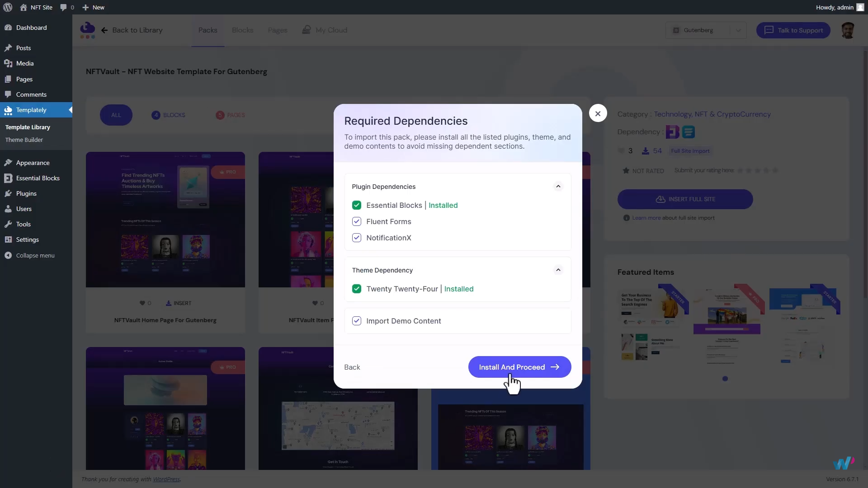The height and width of the screenshot is (488, 868).
Task: Click the Essential Blocks dependency icon
Action: [672, 132]
